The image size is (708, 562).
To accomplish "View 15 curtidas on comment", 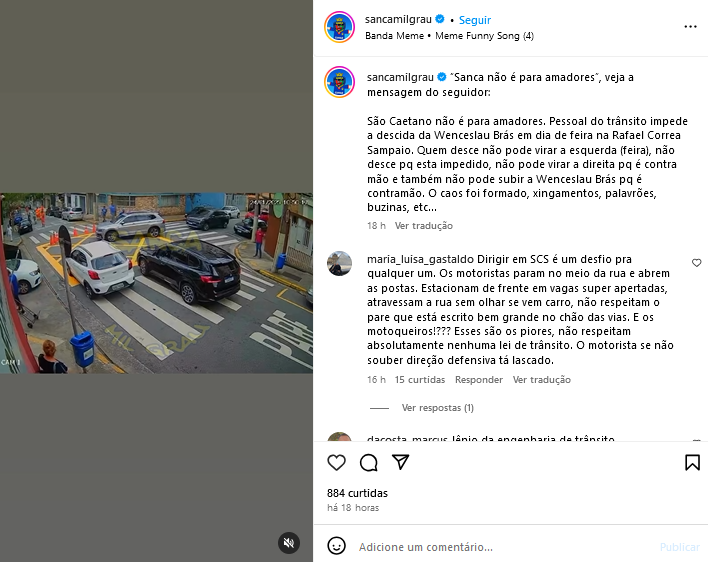I will 419,380.
